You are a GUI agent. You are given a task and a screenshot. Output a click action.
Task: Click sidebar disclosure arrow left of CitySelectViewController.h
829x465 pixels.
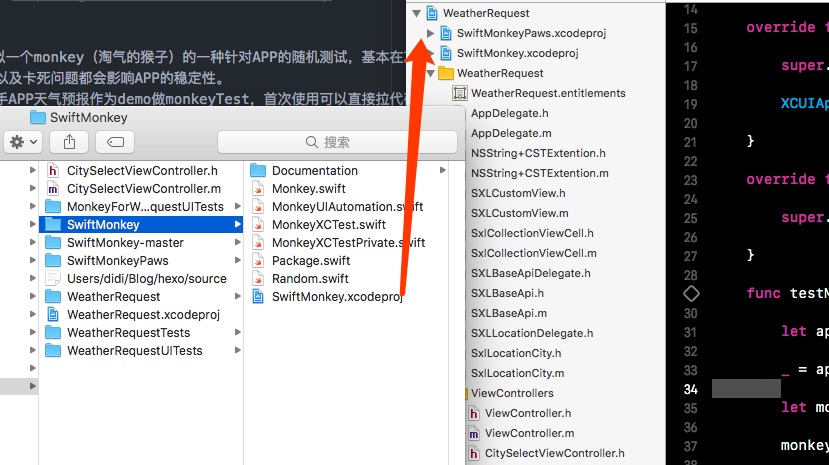(x=32, y=170)
